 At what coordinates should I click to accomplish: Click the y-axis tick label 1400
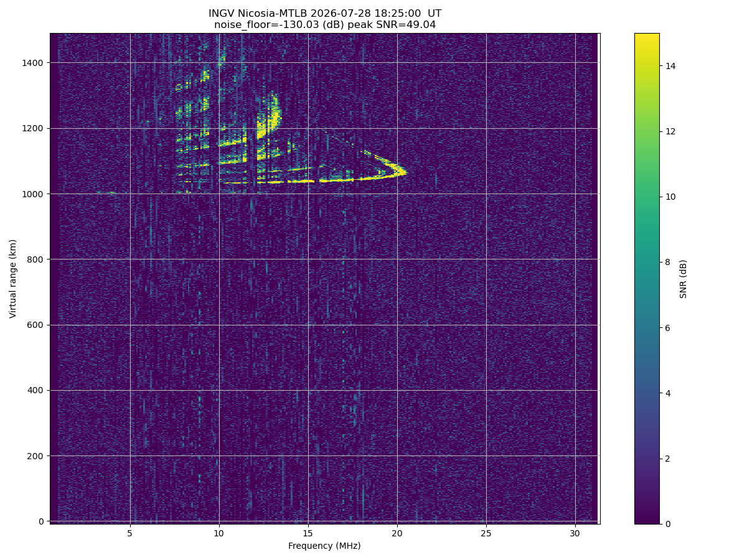(34, 63)
